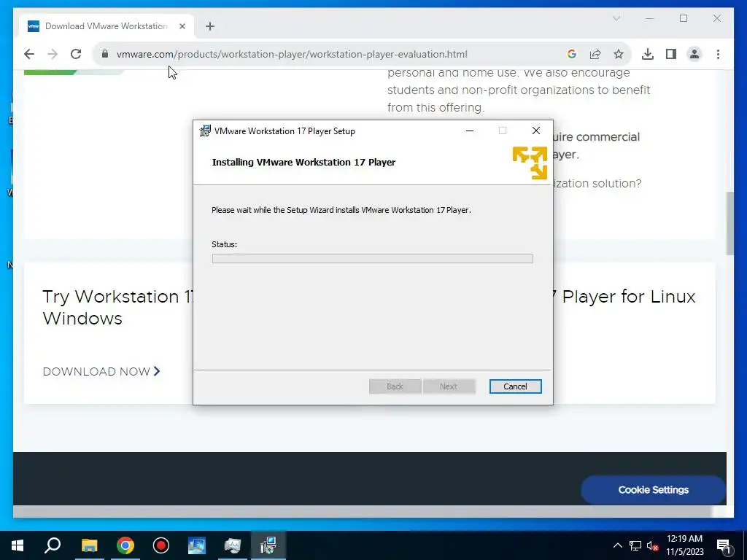
Task: Reload the VMware download page
Action: (76, 54)
